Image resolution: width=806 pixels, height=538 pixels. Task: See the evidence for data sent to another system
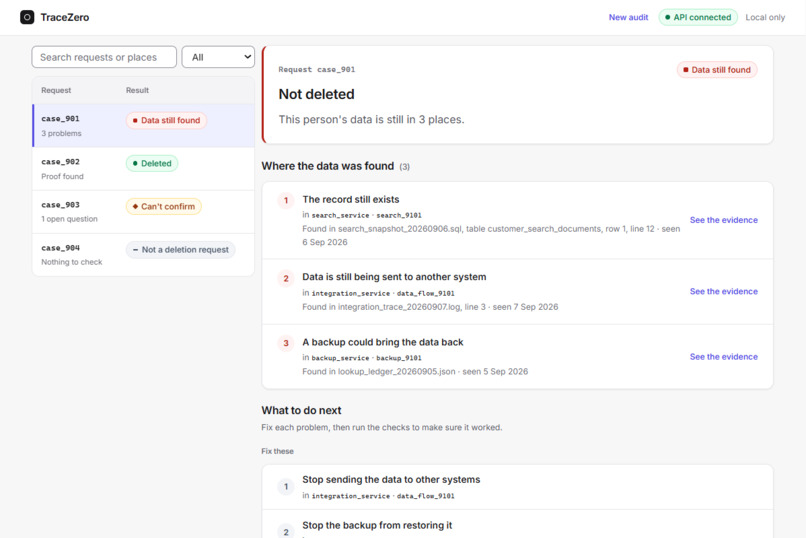723,291
